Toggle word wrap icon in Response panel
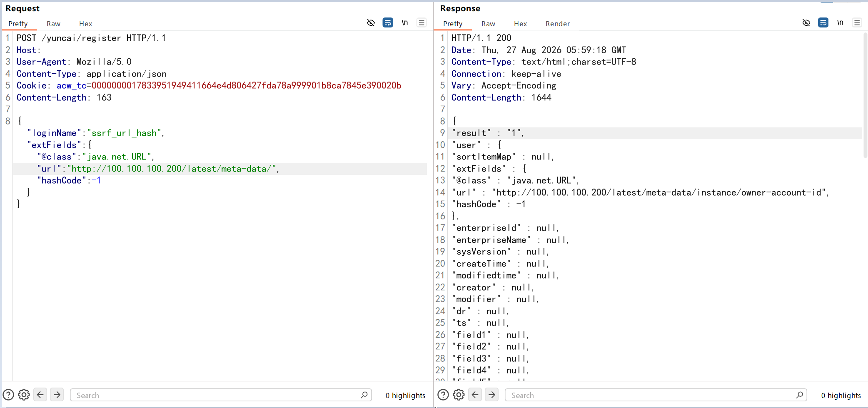Screen dimensions: 868x408 point(823,23)
